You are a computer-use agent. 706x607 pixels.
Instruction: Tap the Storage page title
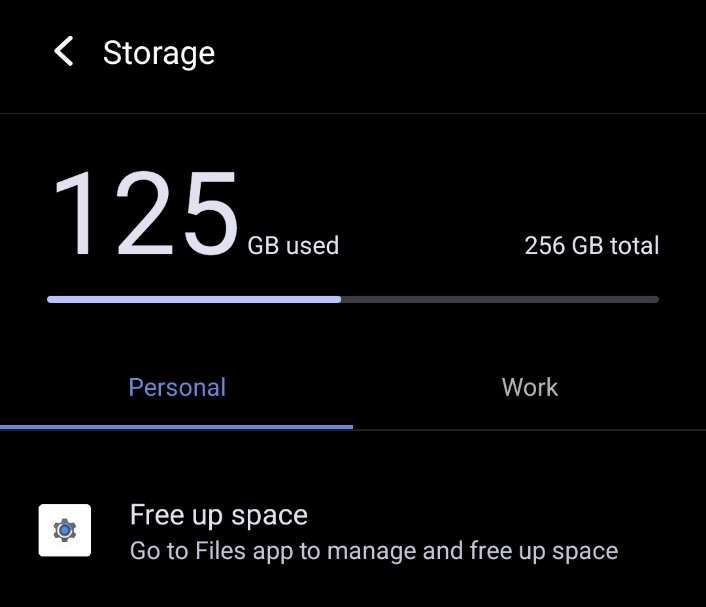click(x=158, y=52)
